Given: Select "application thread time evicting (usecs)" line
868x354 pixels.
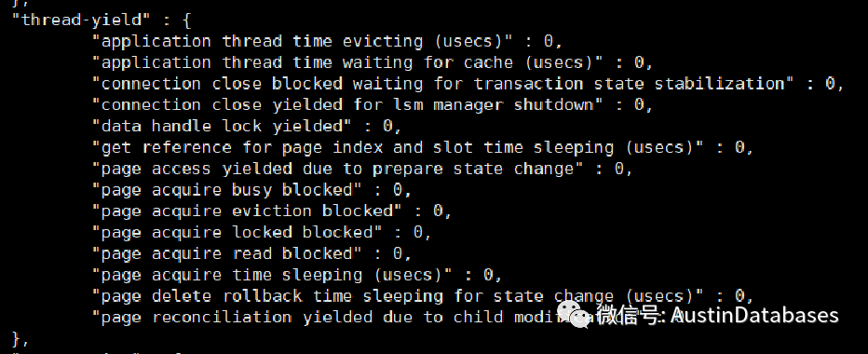Looking at the screenshot, I should coord(327,42).
